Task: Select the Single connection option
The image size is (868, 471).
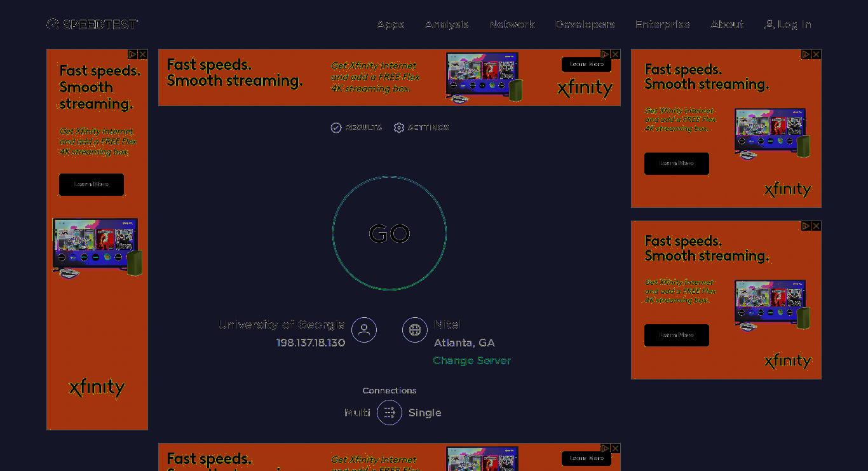Action: click(x=425, y=413)
